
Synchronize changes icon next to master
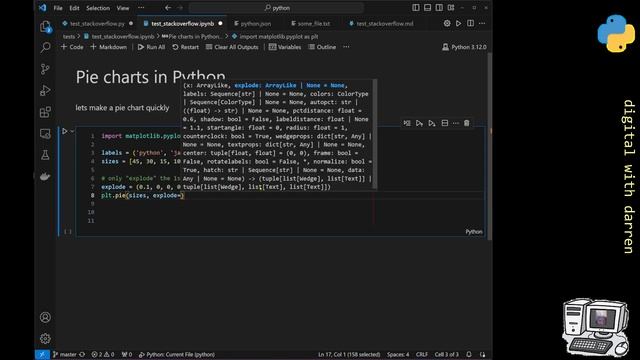pos(82,355)
